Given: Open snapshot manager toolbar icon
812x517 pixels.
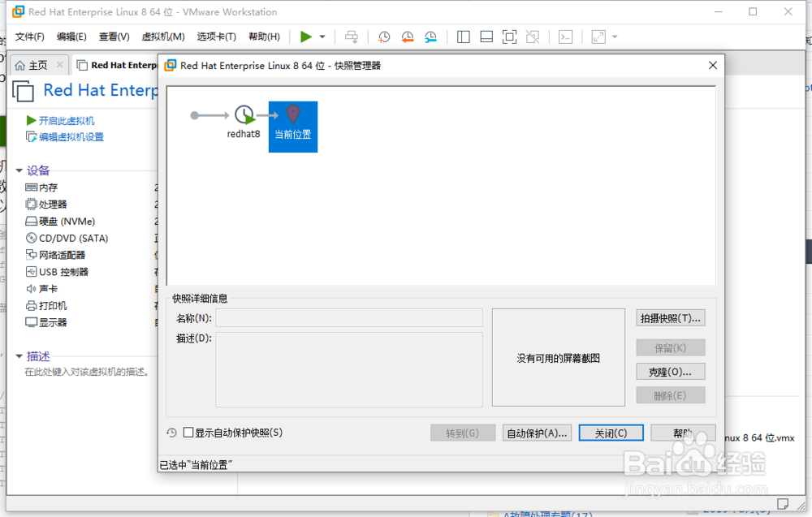Looking at the screenshot, I should click(x=430, y=37).
